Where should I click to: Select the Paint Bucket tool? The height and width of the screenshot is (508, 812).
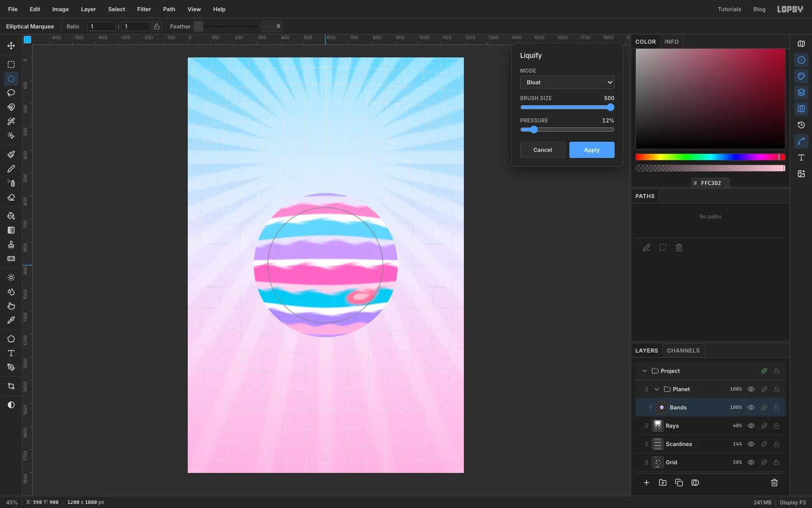click(x=11, y=216)
